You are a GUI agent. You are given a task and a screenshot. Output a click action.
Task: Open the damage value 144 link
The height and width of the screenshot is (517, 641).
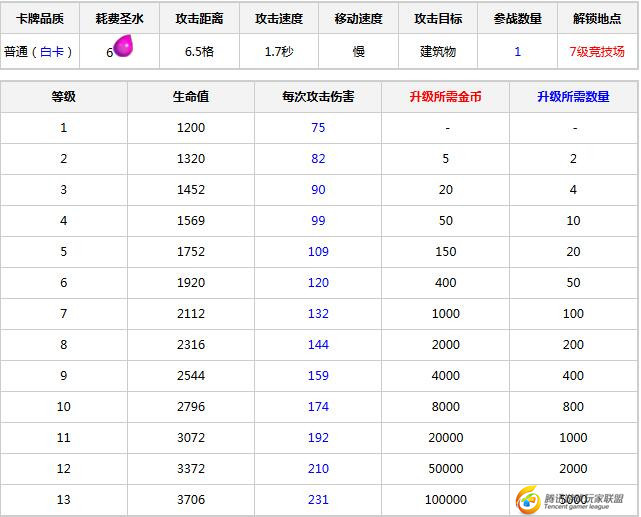click(x=318, y=345)
